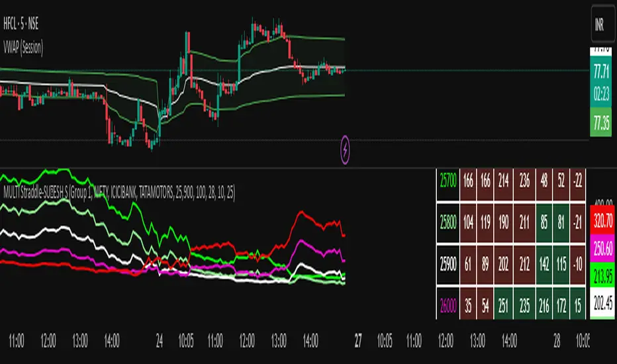Select the 25700 strike row header
This screenshot has width=617, height=364.
(x=447, y=179)
